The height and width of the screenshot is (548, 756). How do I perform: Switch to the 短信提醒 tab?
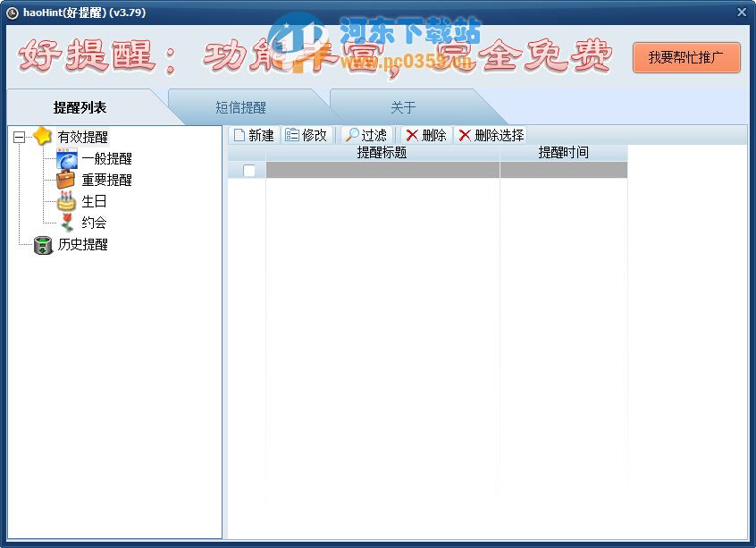coord(241,106)
